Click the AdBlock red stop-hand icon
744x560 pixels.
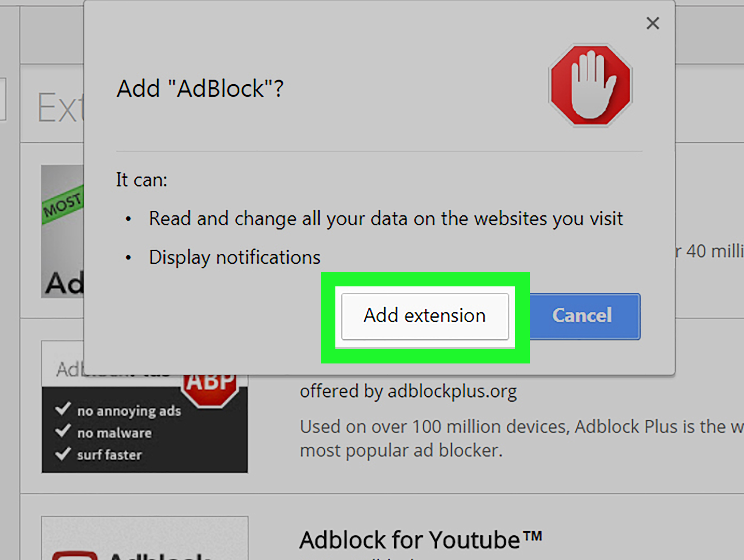tap(590, 85)
